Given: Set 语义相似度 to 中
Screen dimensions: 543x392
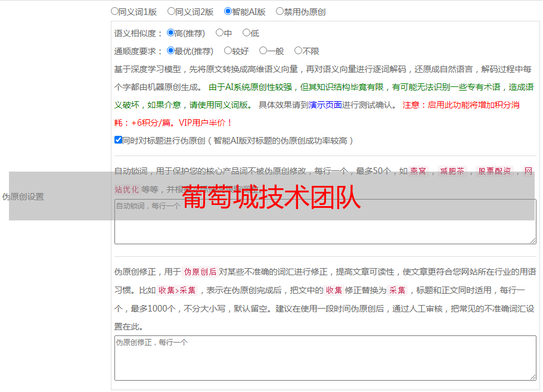Looking at the screenshot, I should 220,33.
